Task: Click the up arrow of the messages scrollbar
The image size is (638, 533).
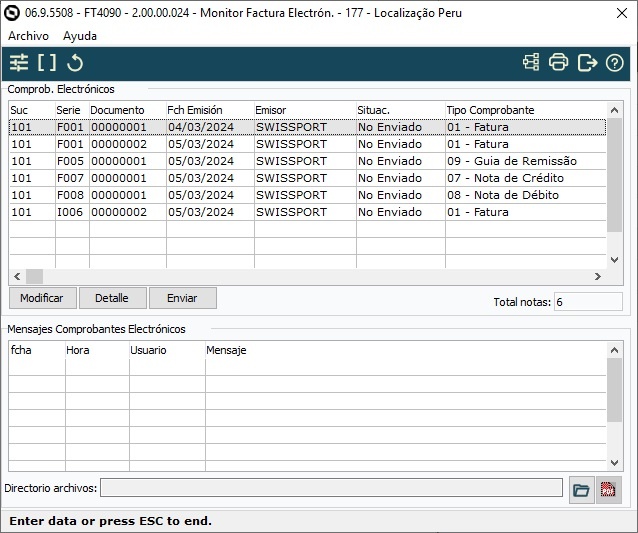Action: tap(614, 350)
